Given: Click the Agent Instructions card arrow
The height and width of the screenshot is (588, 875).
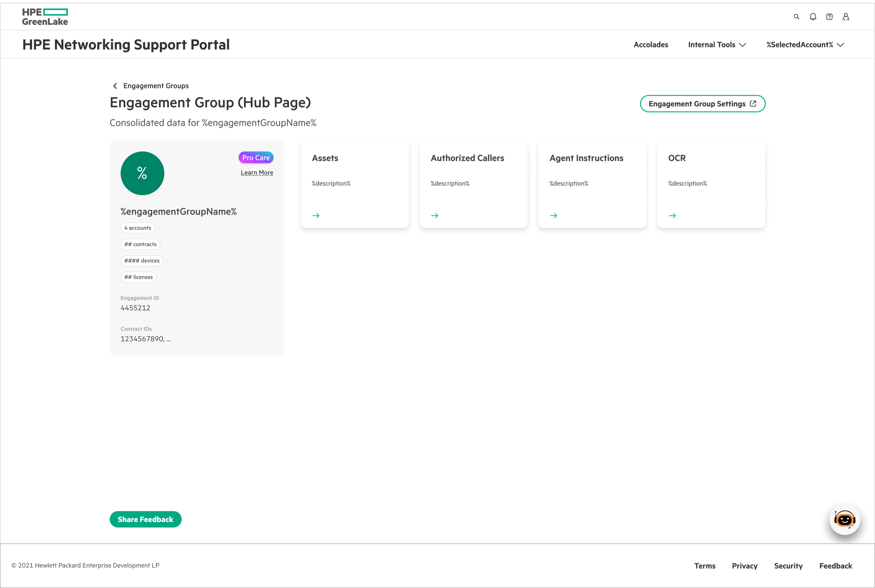Looking at the screenshot, I should pos(553,216).
